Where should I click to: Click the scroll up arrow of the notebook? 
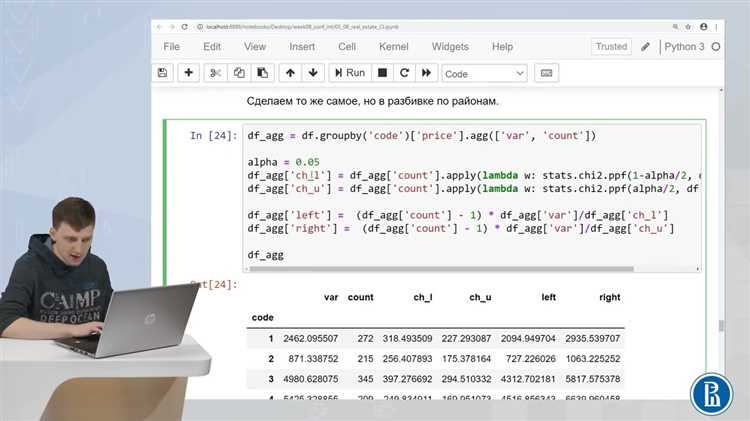pyautogui.click(x=721, y=90)
